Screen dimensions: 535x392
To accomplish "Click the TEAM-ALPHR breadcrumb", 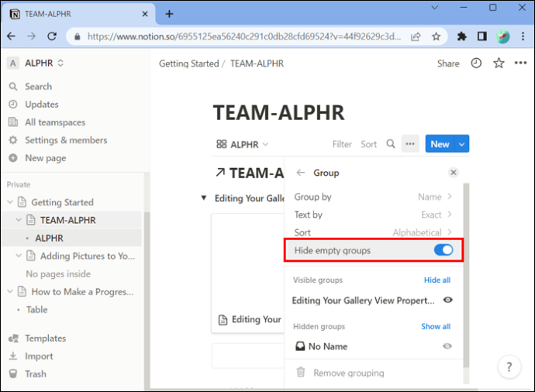I will (x=257, y=64).
